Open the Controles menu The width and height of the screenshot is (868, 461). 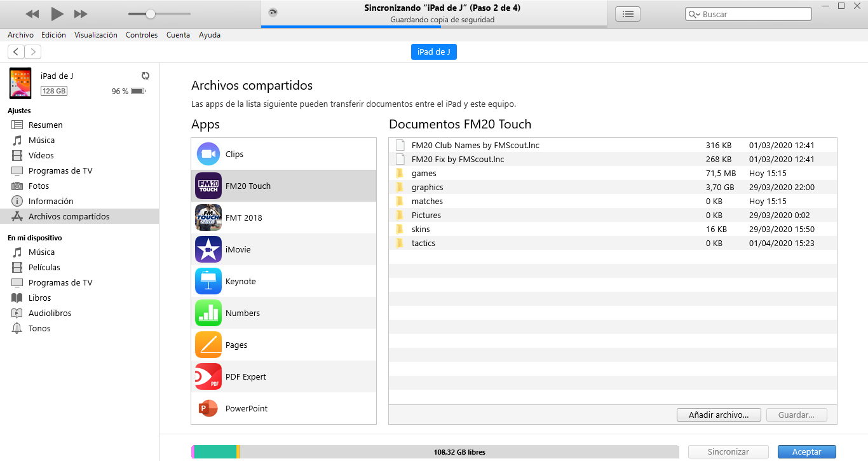[x=142, y=35]
